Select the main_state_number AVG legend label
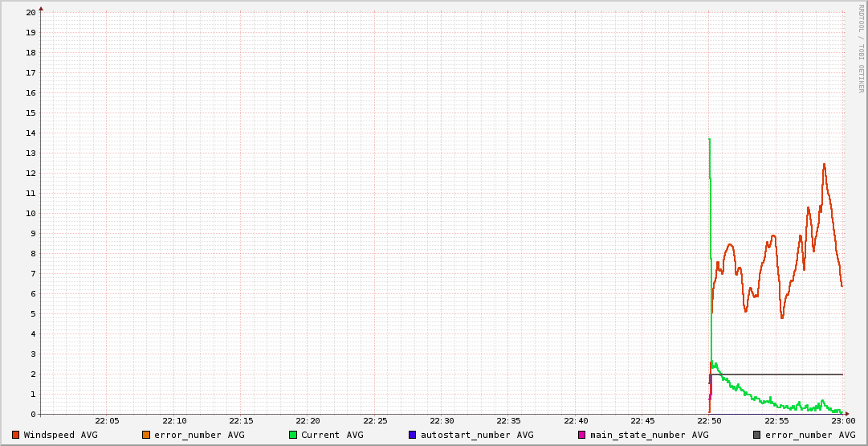 point(649,435)
